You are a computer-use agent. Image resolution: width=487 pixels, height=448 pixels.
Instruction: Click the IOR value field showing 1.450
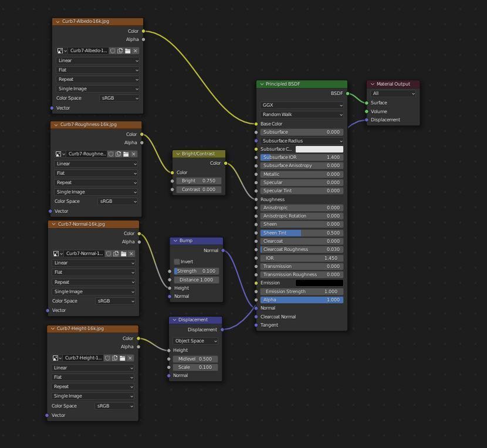302,259
